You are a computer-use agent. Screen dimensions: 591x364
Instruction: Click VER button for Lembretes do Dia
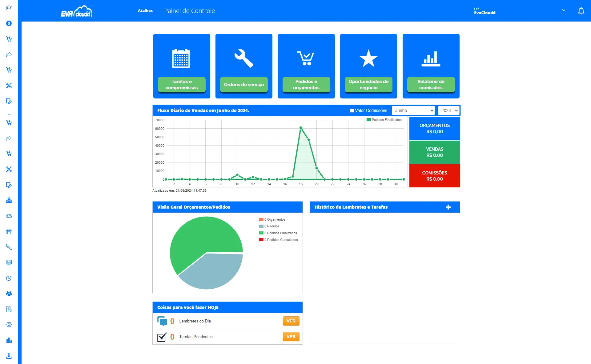[x=291, y=321]
